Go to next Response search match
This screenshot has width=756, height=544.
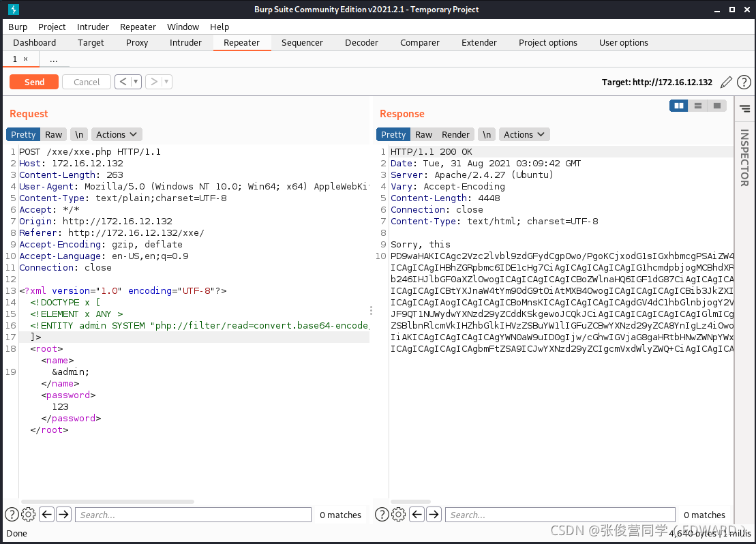point(434,515)
